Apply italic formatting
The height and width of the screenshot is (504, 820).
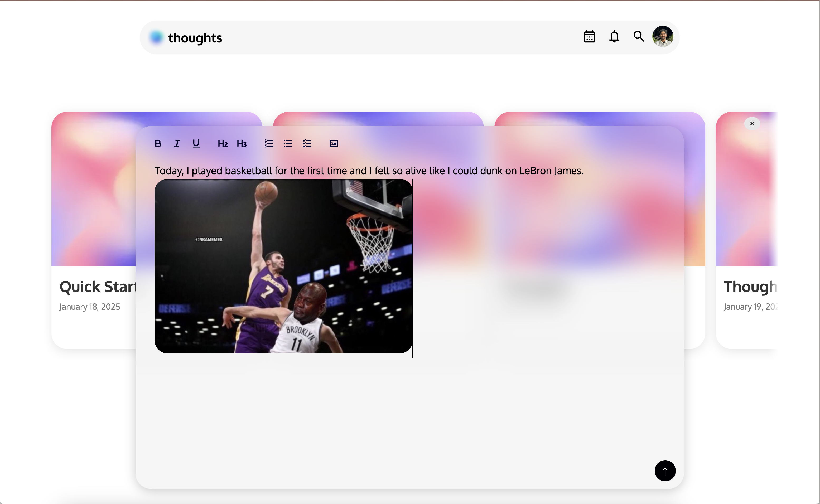pyautogui.click(x=177, y=144)
